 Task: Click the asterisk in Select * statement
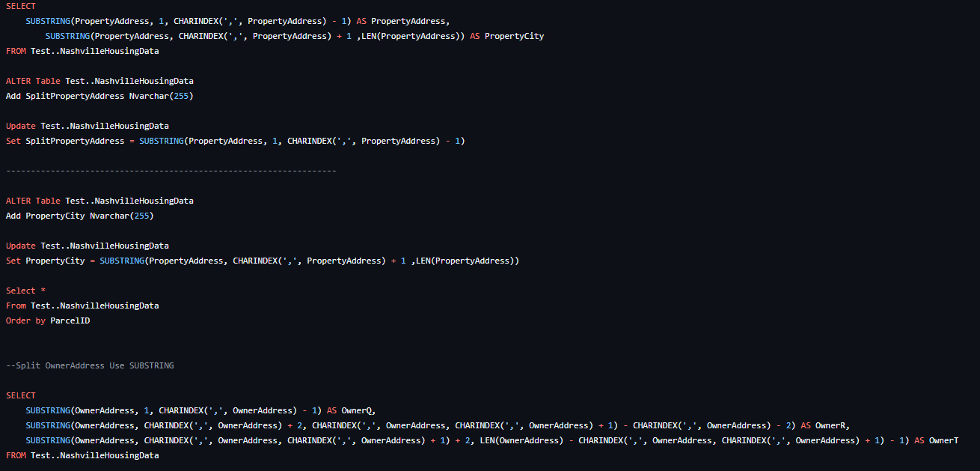(x=43, y=291)
